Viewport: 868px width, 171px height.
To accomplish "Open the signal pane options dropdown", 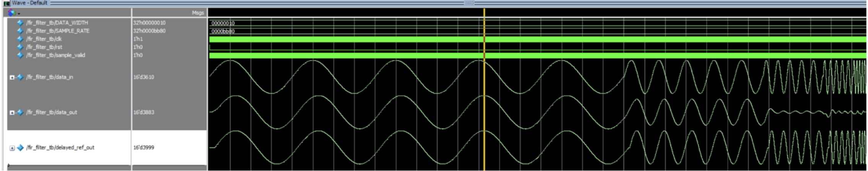I will (14, 13).
